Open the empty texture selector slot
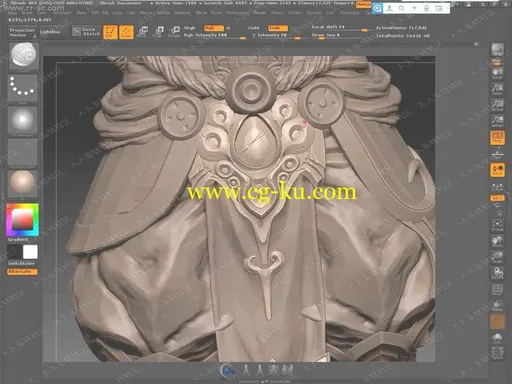 click(23, 153)
